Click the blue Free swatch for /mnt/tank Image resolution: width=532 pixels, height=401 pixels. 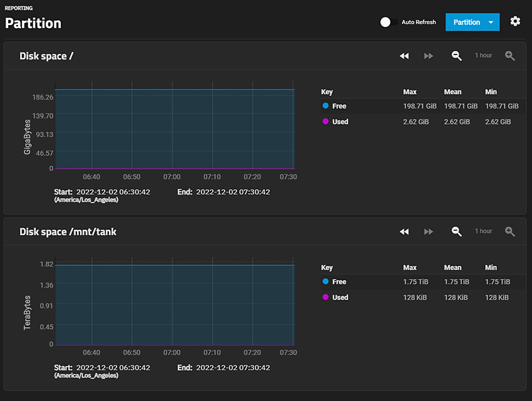click(x=325, y=281)
